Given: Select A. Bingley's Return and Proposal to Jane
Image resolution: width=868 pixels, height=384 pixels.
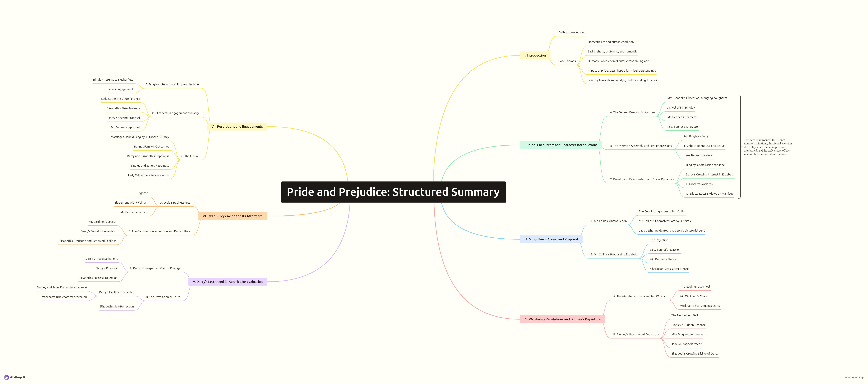Looking at the screenshot, I should tap(172, 84).
